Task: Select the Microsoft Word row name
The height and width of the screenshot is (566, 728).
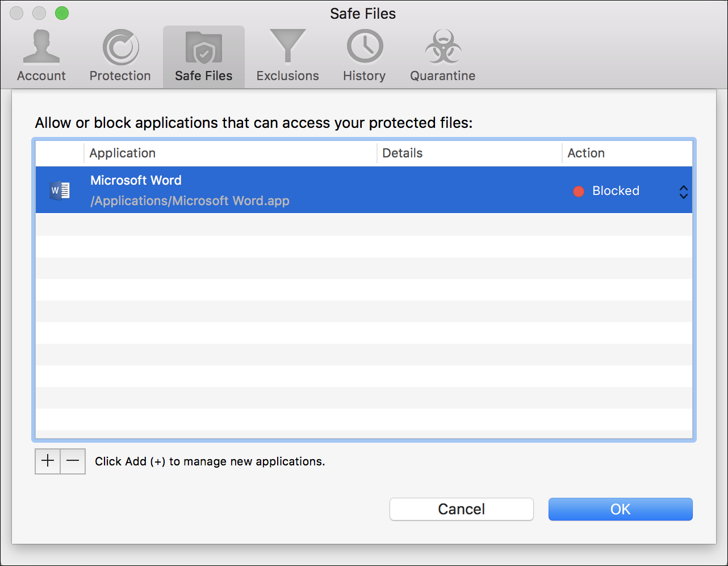Action: click(x=136, y=180)
